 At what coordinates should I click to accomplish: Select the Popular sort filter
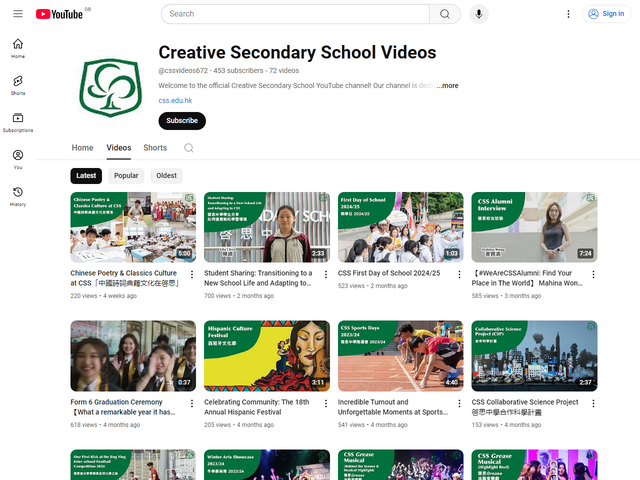[126, 176]
